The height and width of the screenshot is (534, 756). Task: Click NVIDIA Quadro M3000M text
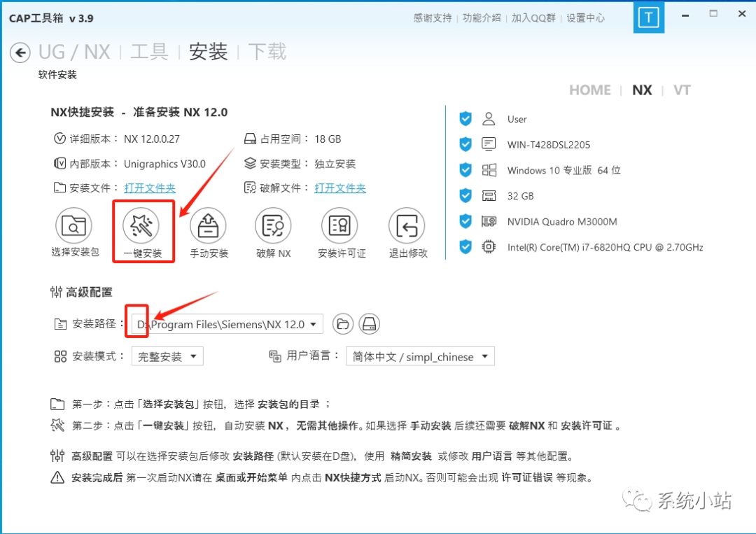(562, 222)
